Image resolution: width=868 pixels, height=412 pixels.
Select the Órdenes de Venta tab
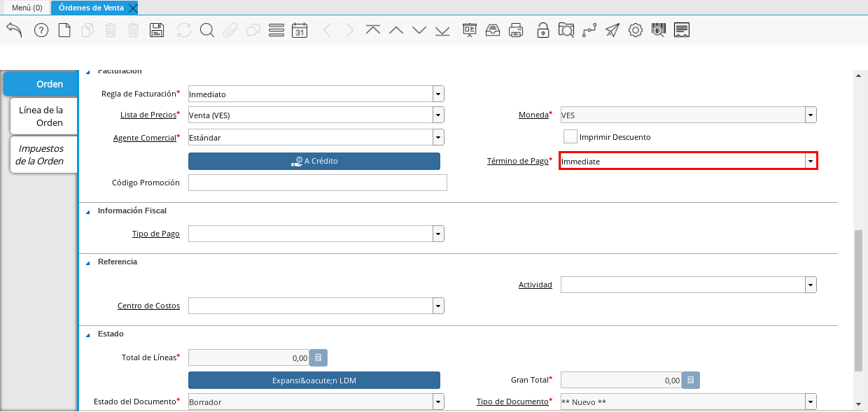[x=91, y=8]
